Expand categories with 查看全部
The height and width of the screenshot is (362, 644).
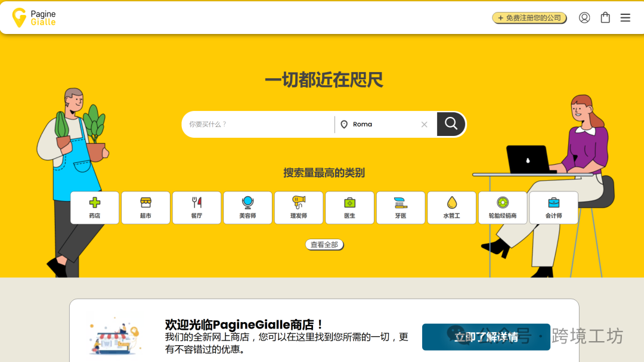[x=324, y=245]
